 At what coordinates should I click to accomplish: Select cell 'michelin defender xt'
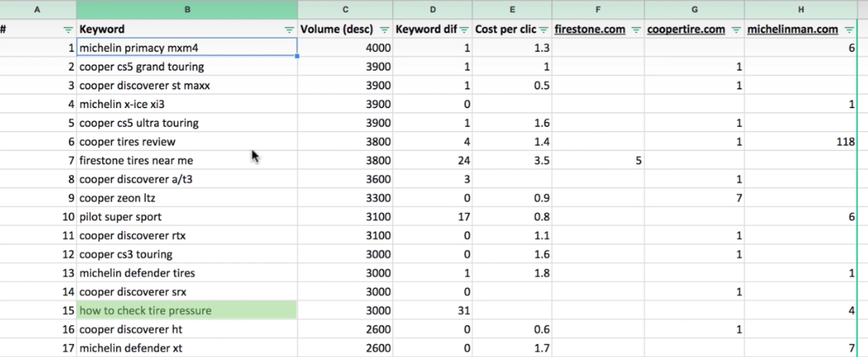187,348
